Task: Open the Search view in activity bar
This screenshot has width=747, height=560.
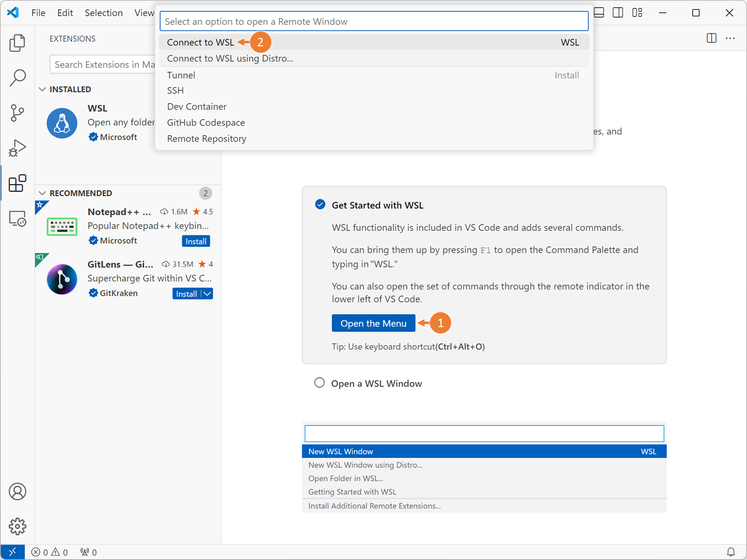Action: click(x=17, y=78)
